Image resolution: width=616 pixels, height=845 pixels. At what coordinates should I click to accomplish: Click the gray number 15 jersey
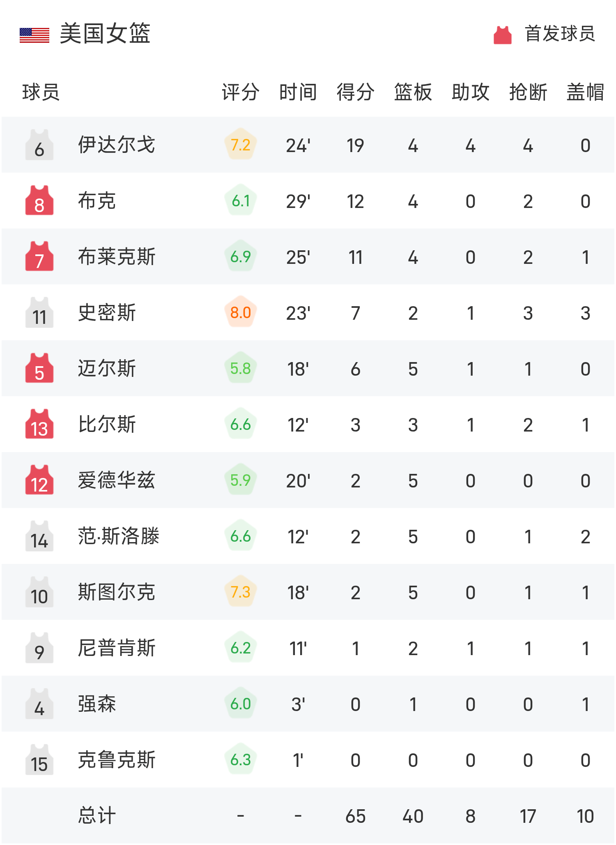pos(39,760)
